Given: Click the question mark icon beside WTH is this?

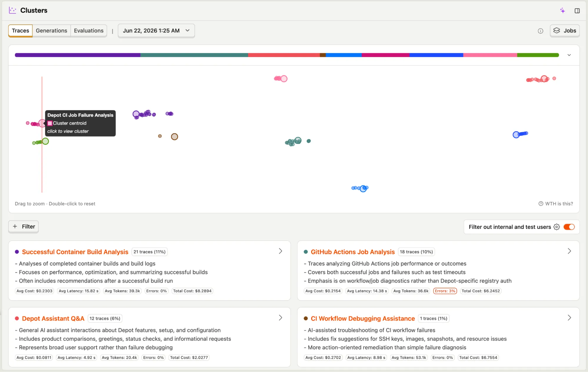Looking at the screenshot, I should 541,204.
